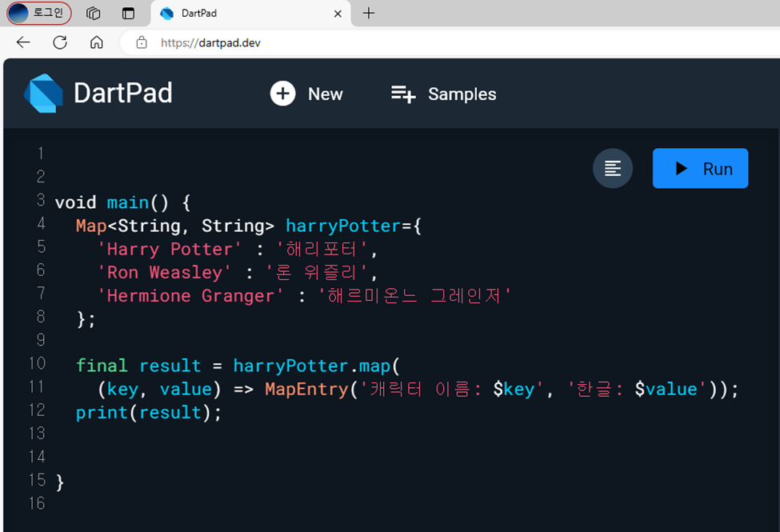Click the MapEntry call on line 11

click(x=306, y=389)
